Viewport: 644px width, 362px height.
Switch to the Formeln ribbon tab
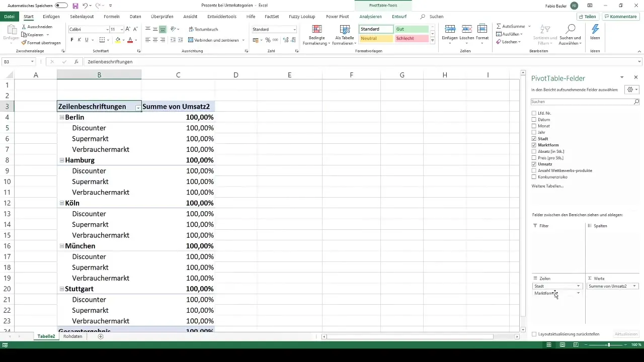112,17
